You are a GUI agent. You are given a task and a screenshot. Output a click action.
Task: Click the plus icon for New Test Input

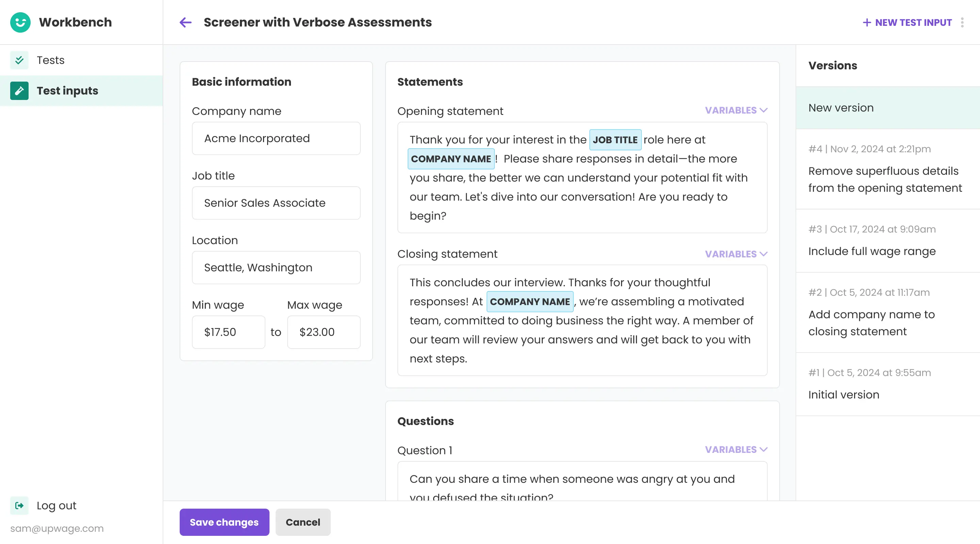click(867, 22)
